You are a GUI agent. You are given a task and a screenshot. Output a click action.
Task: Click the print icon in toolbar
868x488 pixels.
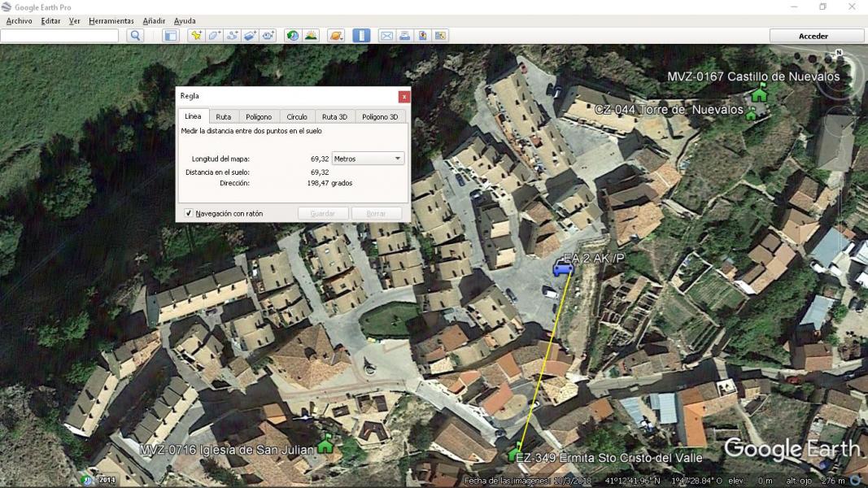pyautogui.click(x=404, y=36)
